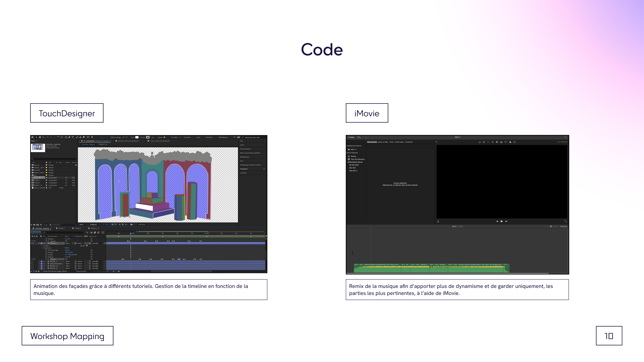This screenshot has width=644, height=362.
Task: Select Formation workspace in After Effects
Action: 187,137
